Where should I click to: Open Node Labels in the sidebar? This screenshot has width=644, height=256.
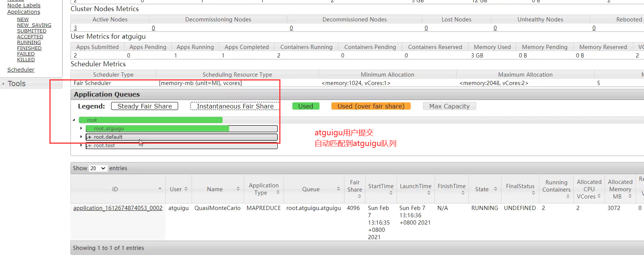click(24, 5)
